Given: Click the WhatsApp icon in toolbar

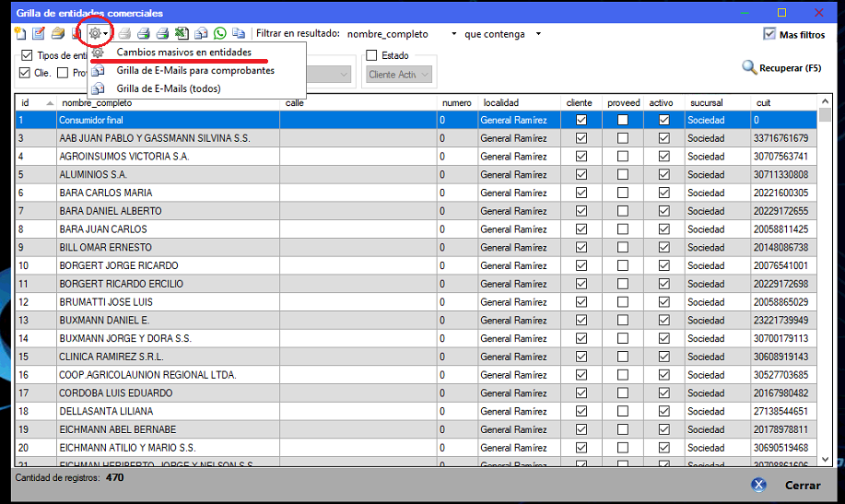Looking at the screenshot, I should pyautogui.click(x=219, y=34).
